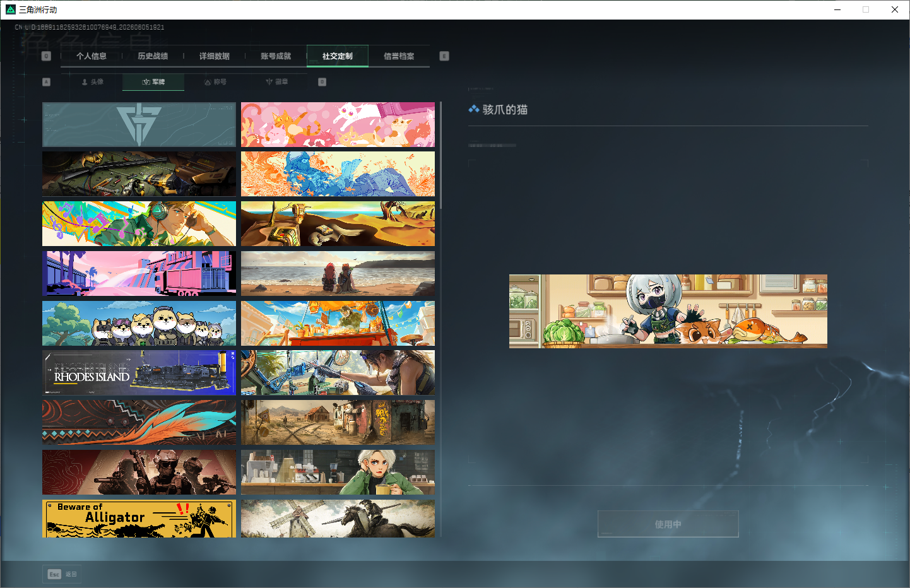Screen dimensions: 910x588
Task: Click the 使用中 button
Action: tap(668, 524)
